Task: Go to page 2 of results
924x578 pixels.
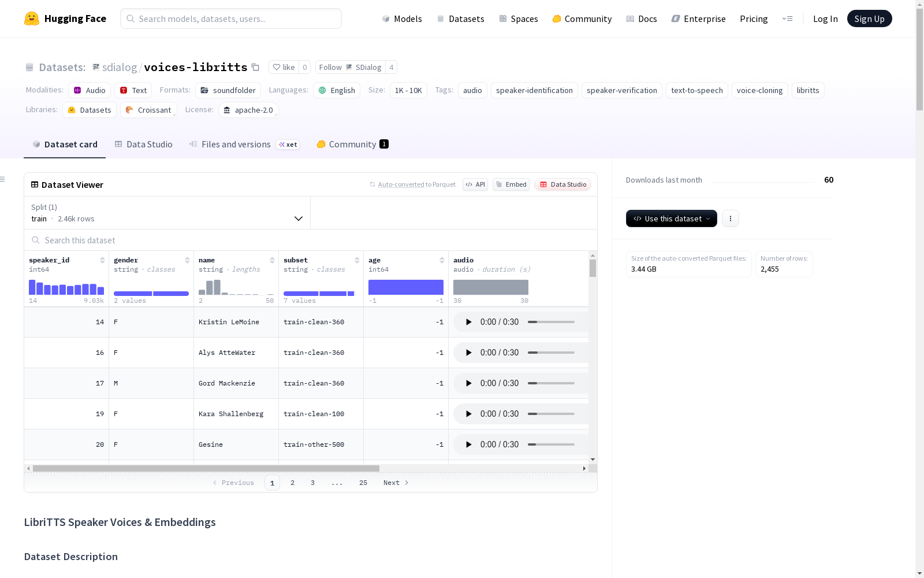Action: pyautogui.click(x=293, y=483)
